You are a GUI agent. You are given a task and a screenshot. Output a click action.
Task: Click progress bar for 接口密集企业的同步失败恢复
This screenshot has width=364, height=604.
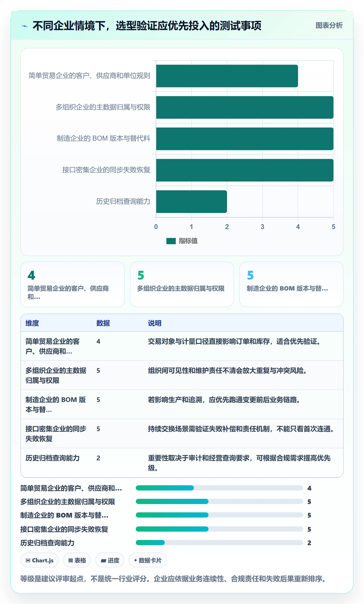click(219, 529)
